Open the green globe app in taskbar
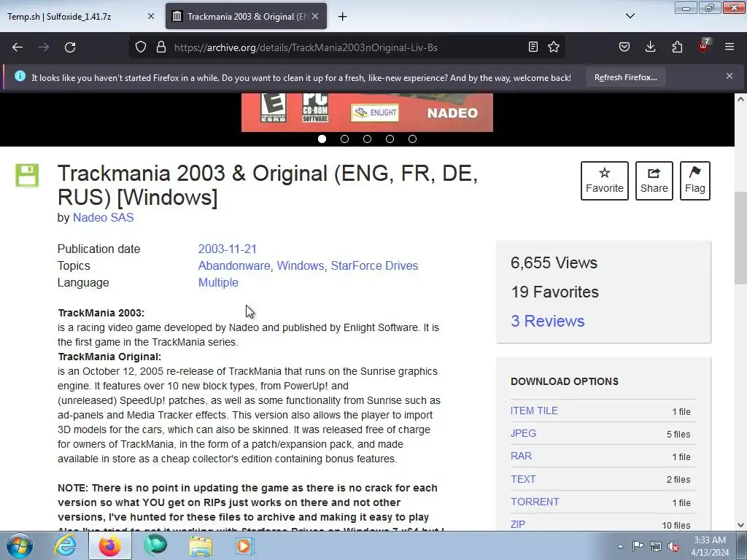Viewport: 747px width, 560px height. (155, 545)
